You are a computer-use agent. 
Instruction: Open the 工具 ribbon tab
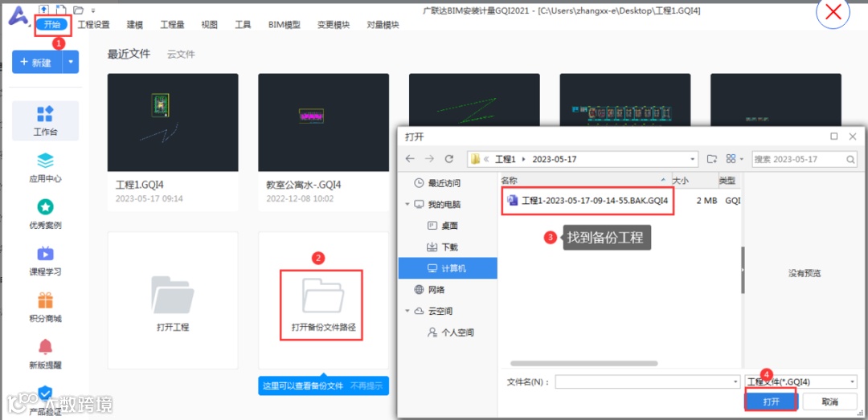pyautogui.click(x=243, y=24)
